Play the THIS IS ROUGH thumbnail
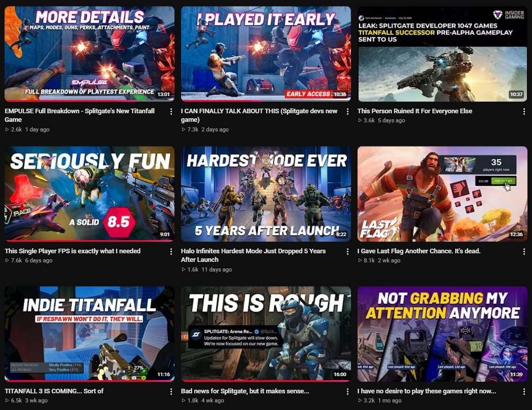 click(266, 334)
